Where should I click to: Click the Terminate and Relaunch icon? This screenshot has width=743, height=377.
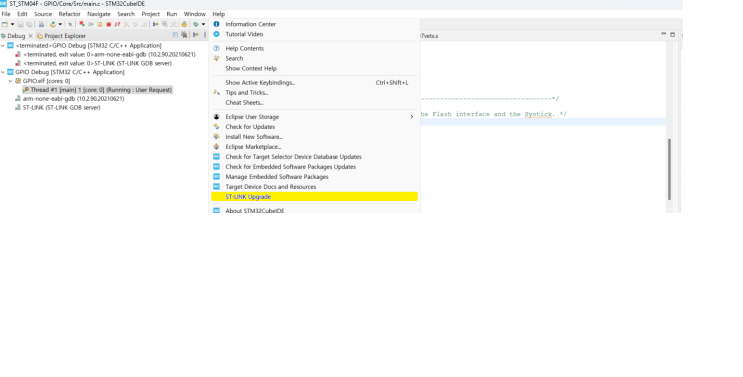pyautogui.click(x=82, y=24)
